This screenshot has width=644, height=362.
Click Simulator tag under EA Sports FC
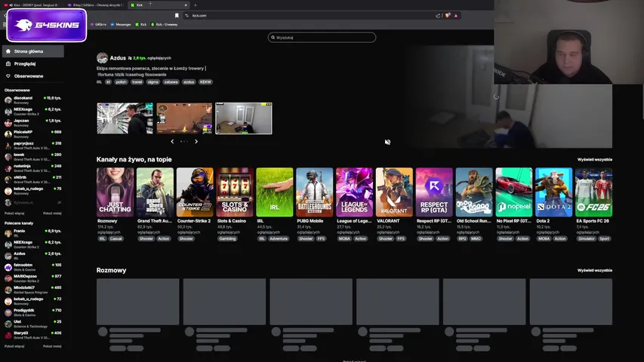(586, 238)
